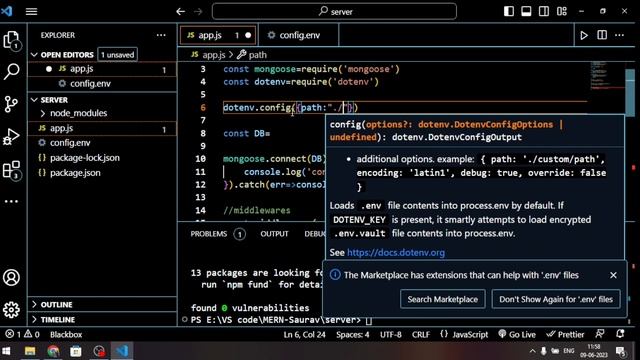Click Don't Show Again for '.env' files
This screenshot has width=640, height=360.
click(556, 300)
